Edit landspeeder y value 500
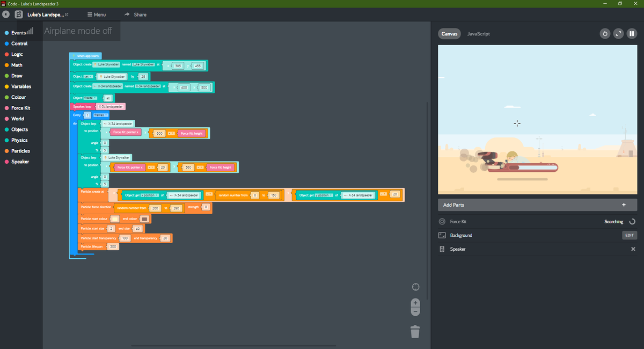The height and width of the screenshot is (349, 644). 204,87
